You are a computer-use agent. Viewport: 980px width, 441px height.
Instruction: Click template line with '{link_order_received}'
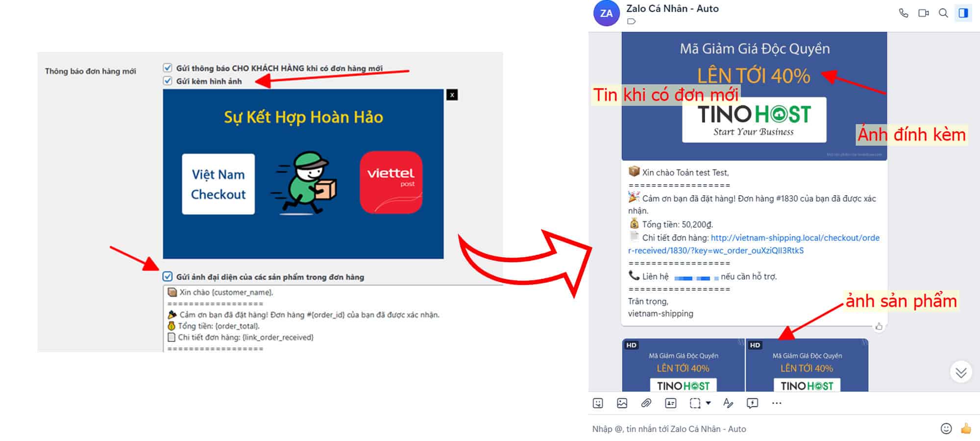click(241, 337)
